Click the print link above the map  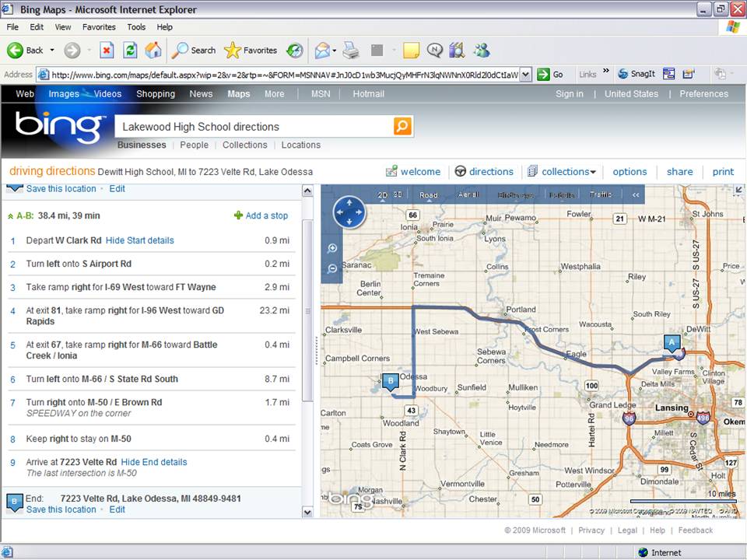pyautogui.click(x=723, y=171)
